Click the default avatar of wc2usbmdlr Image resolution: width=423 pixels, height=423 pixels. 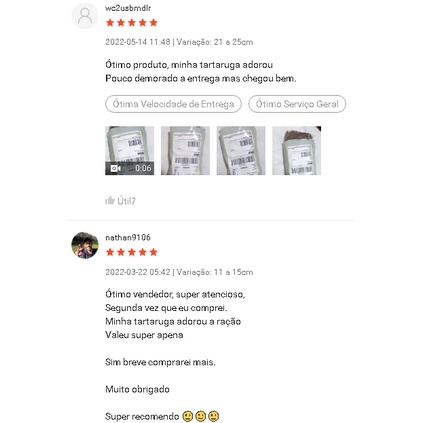(85, 16)
